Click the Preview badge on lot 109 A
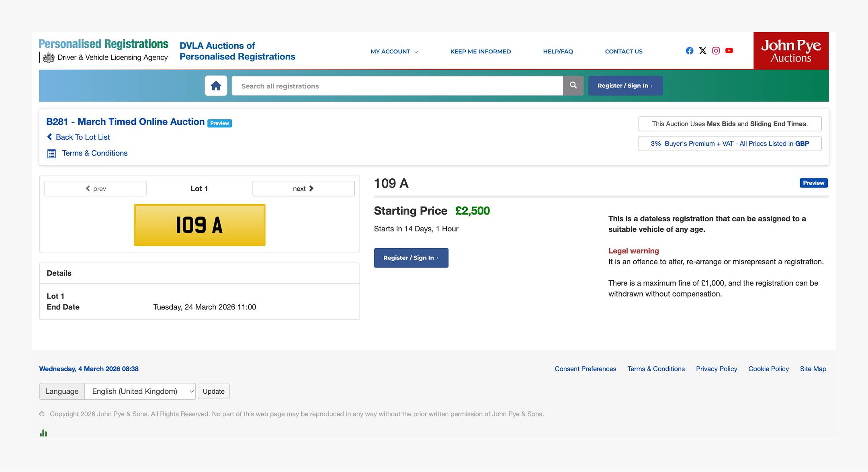This screenshot has width=868, height=472. [813, 183]
